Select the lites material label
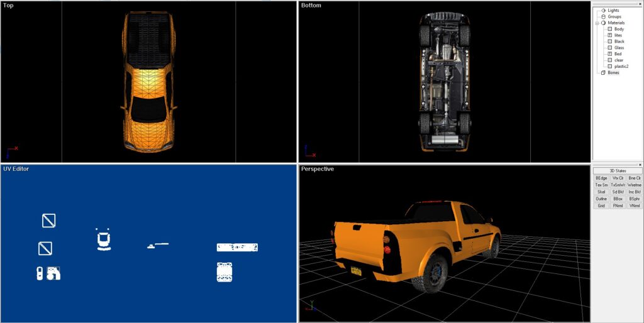The width and height of the screenshot is (644, 323). point(618,35)
